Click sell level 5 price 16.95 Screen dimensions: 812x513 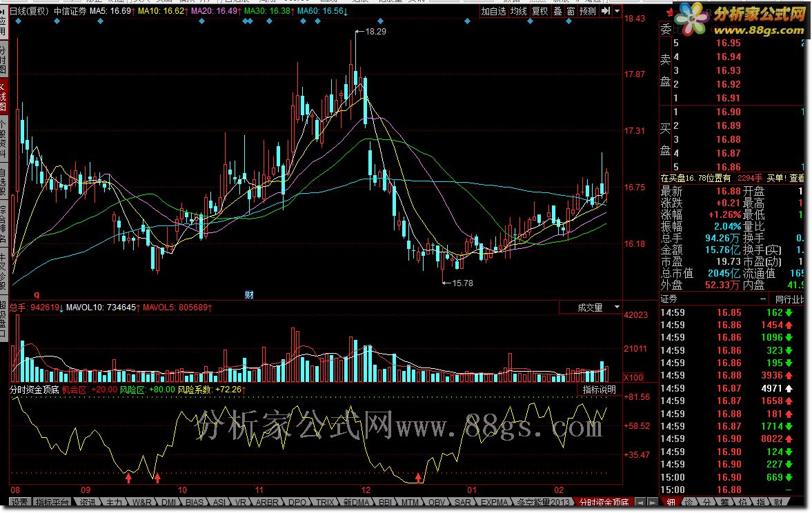[x=728, y=43]
